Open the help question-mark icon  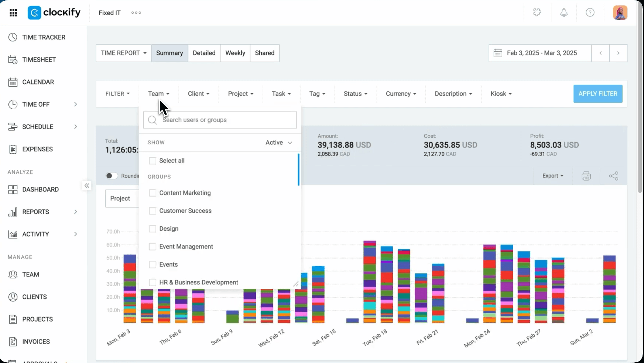[590, 13]
